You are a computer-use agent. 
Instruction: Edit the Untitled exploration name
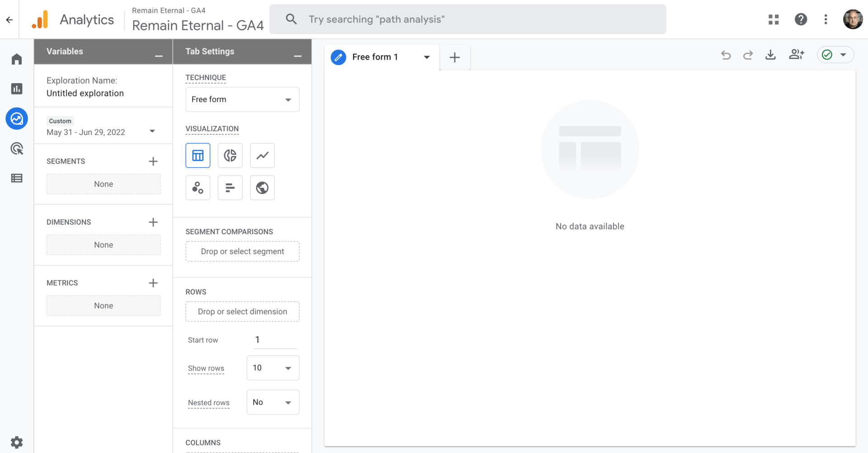(85, 93)
